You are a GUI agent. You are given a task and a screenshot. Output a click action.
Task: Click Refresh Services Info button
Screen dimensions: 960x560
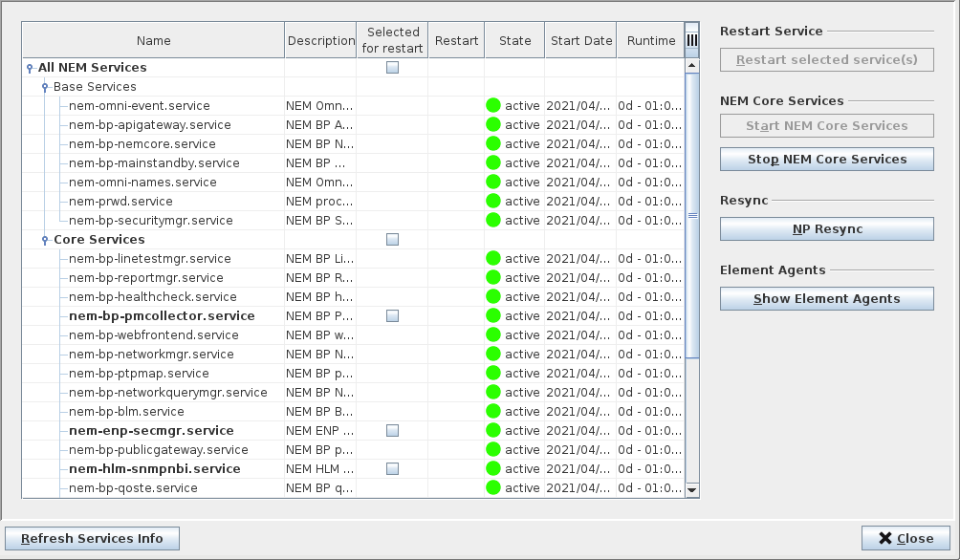point(92,538)
